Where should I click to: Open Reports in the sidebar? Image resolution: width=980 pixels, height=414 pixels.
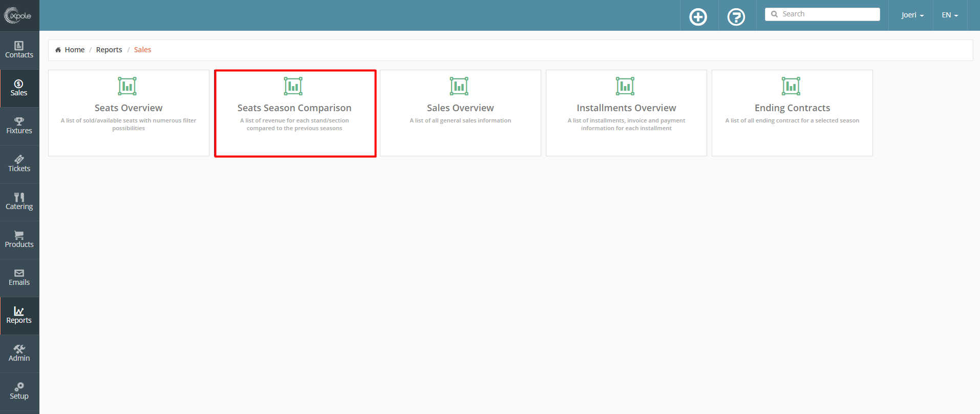tap(19, 316)
